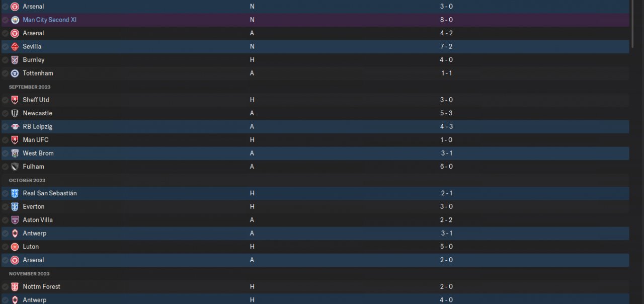Click the NOVEMBER 2023 month header
This screenshot has width=644, height=304.
coord(29,274)
